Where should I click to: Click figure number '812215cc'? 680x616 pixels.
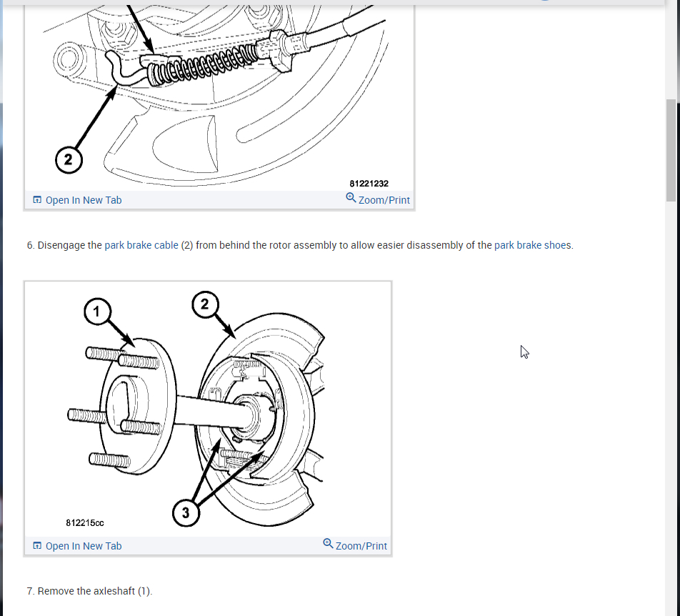pos(85,522)
